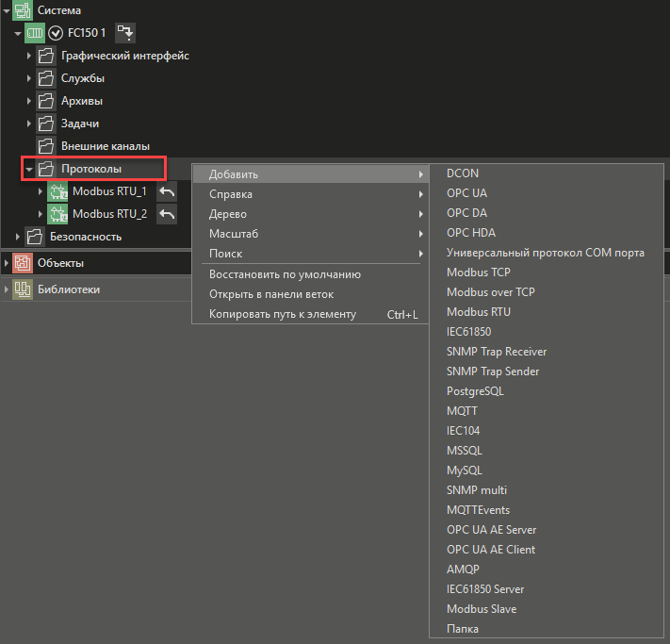The height and width of the screenshot is (644, 670).
Task: Add OPC UA AE Client
Action: [x=547, y=550]
